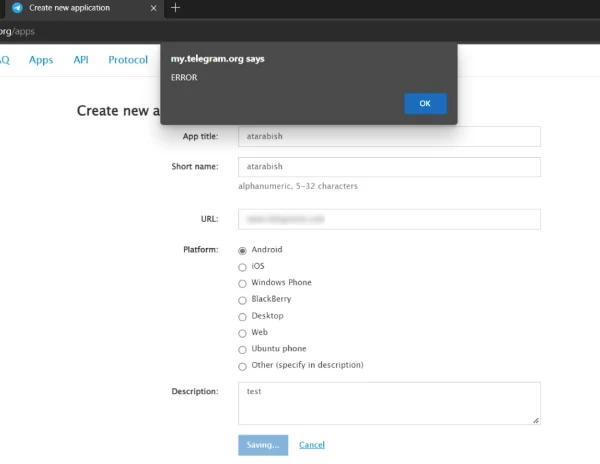Click inside the Description textarea

389,403
